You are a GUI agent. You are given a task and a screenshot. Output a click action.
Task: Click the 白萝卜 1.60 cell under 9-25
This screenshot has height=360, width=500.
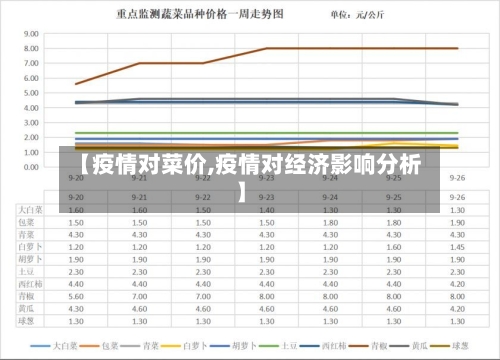394,247
